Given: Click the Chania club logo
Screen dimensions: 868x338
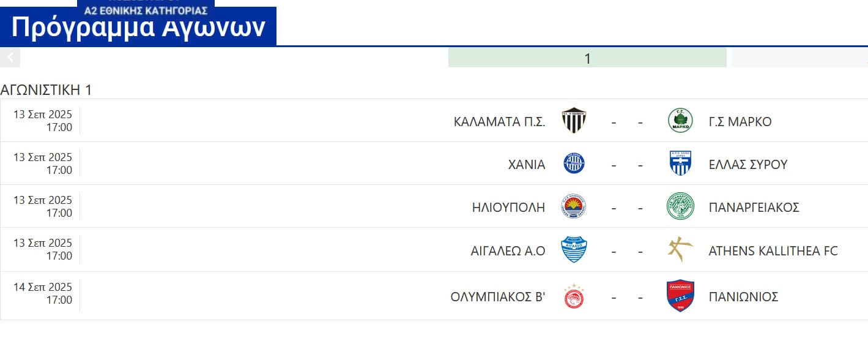Looking at the screenshot, I should click(x=574, y=163).
